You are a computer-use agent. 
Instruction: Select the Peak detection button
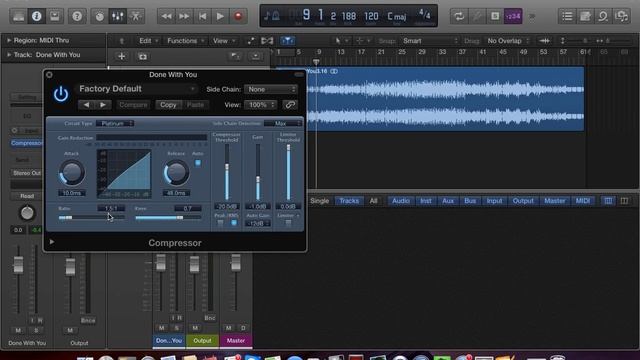click(x=220, y=223)
